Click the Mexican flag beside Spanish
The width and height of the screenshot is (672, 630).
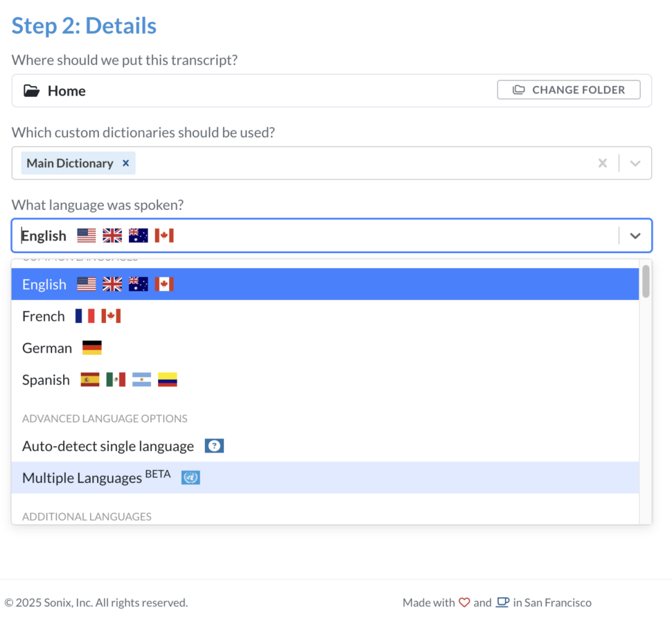pyautogui.click(x=116, y=379)
